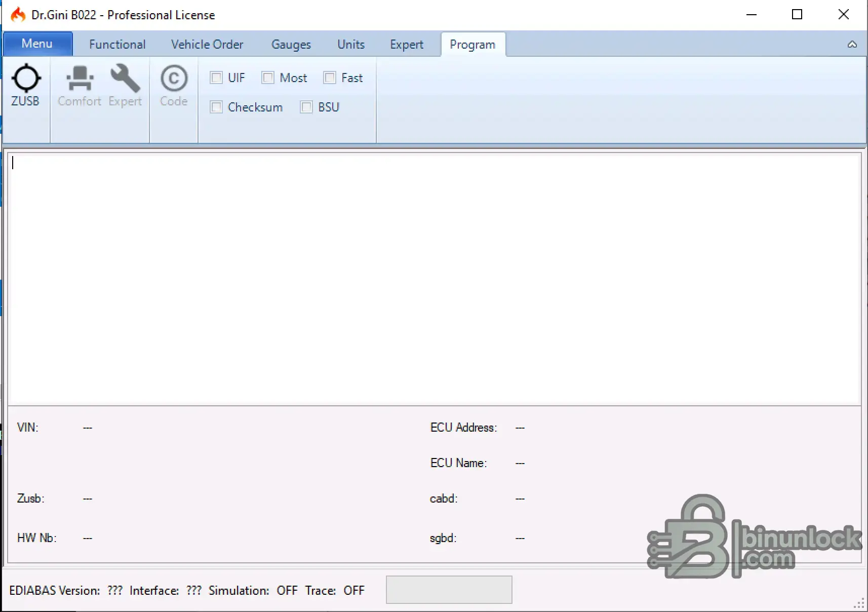Click the progress bar in status bar
This screenshot has height=612, width=868.
coord(449,590)
